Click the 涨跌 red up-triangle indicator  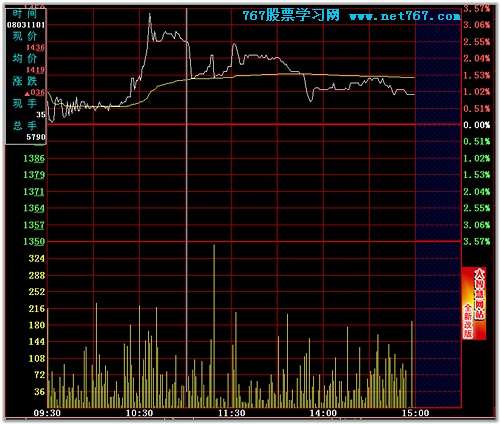pyautogui.click(x=27, y=93)
